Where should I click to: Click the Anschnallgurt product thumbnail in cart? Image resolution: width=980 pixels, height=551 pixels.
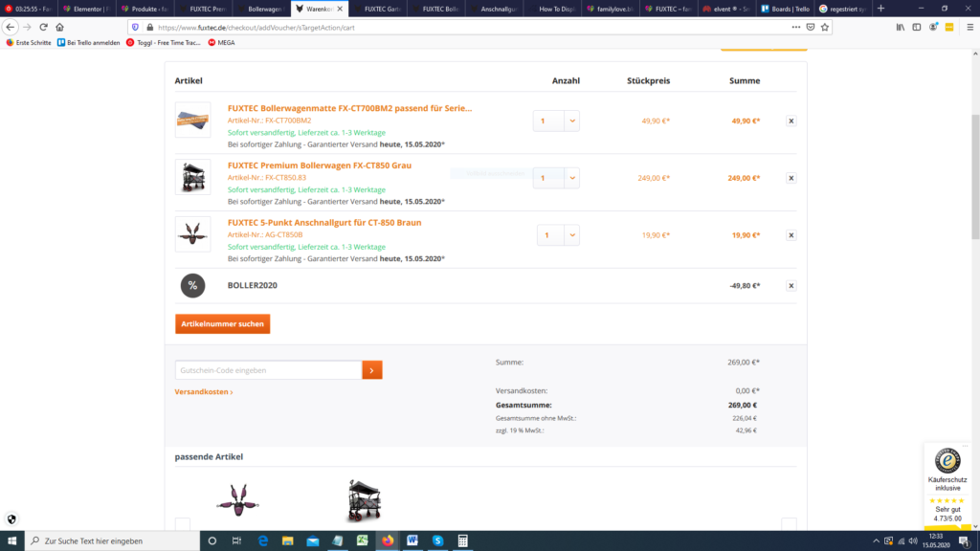(x=192, y=234)
